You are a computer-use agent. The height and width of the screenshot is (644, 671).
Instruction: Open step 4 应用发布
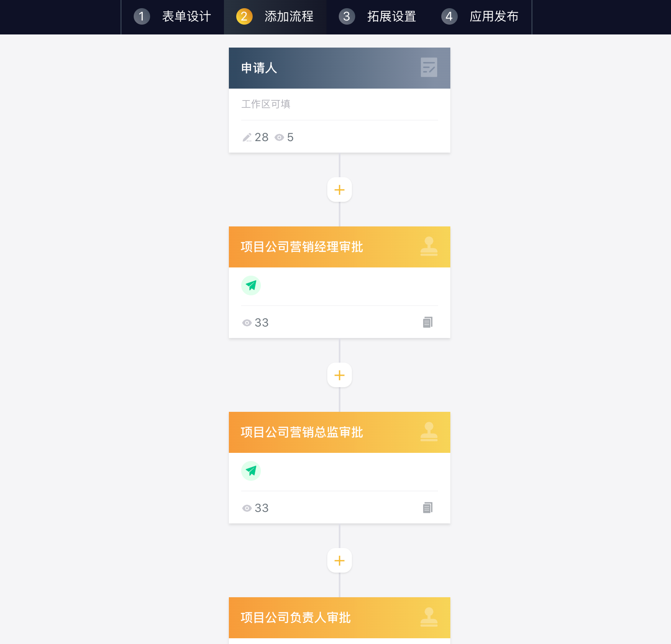(x=480, y=17)
